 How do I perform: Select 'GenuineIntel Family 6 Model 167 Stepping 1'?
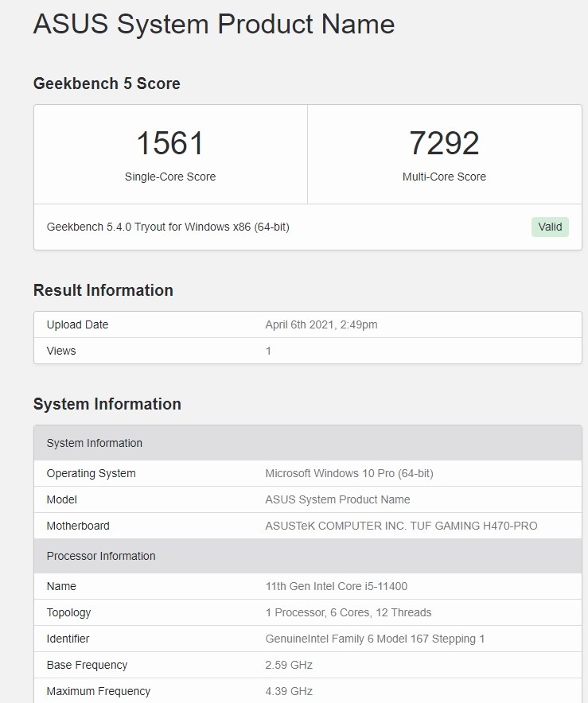pyautogui.click(x=375, y=639)
